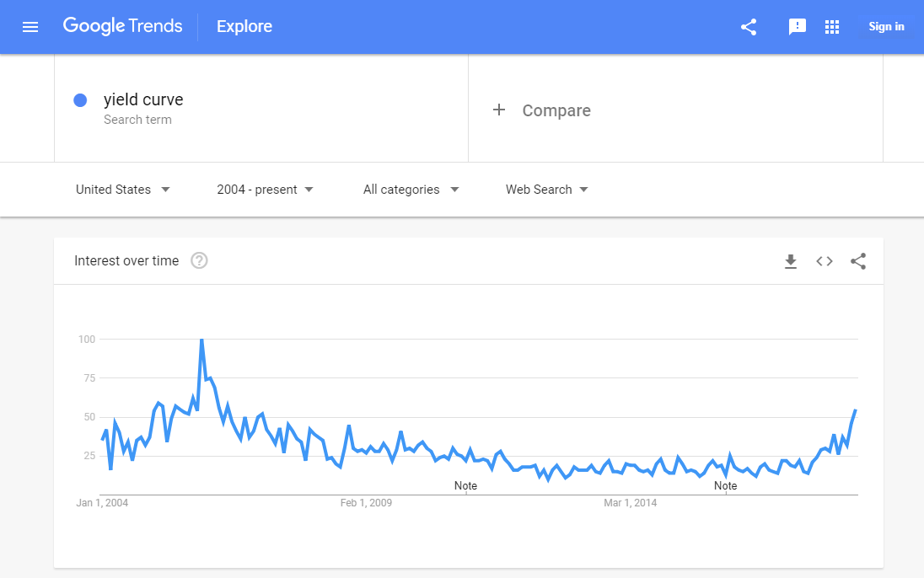This screenshot has width=924, height=578.
Task: Open the 2004 - present time range dropdown
Action: [x=265, y=190]
